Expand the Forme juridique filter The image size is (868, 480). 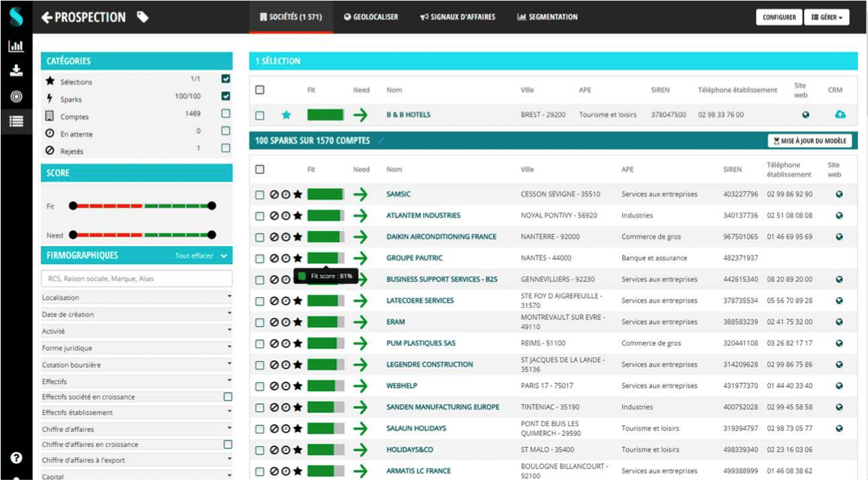(137, 348)
